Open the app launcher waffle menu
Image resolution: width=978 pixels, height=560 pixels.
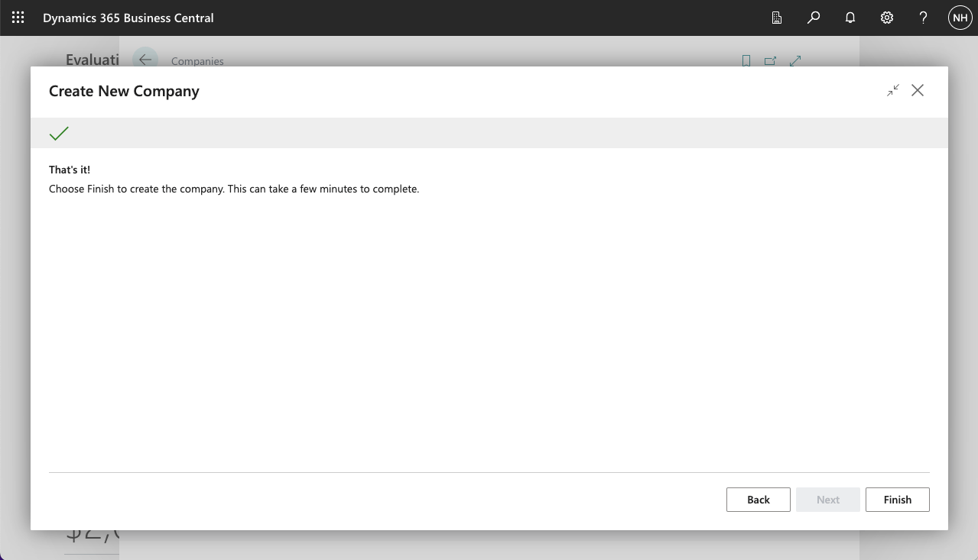tap(18, 18)
